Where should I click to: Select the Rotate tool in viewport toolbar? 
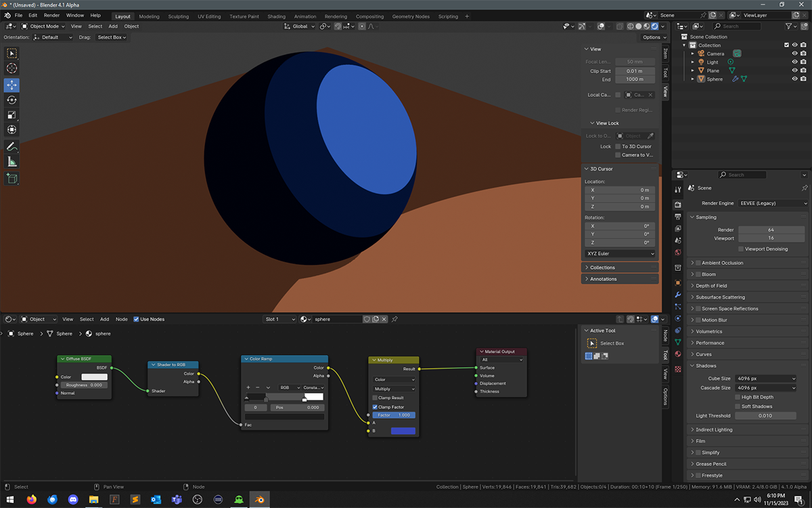click(12, 100)
